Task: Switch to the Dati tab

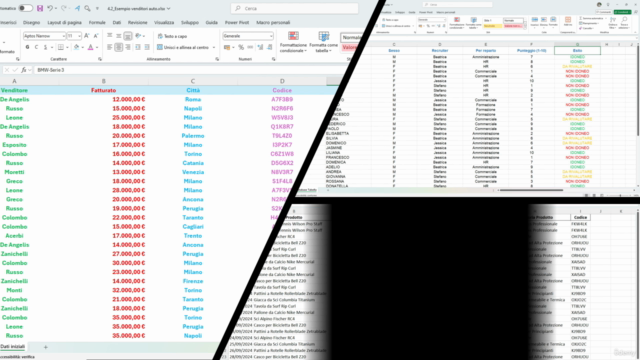Action: pos(117,22)
